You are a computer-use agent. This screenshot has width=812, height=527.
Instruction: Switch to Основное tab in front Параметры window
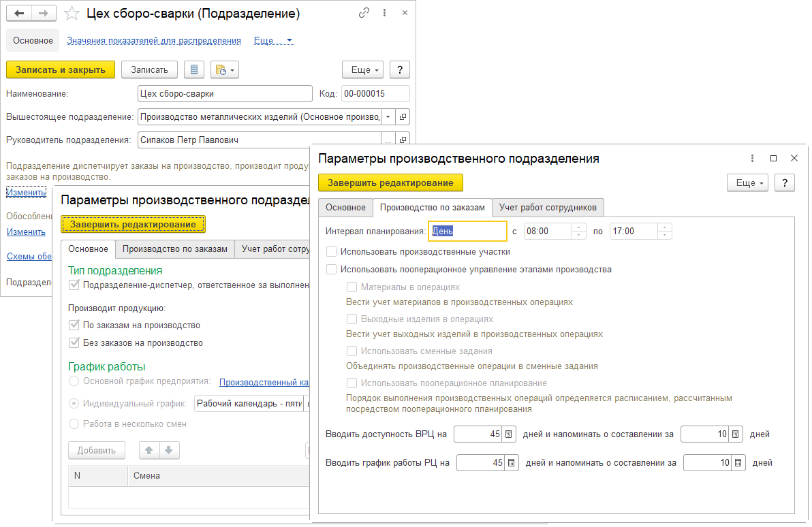[345, 208]
